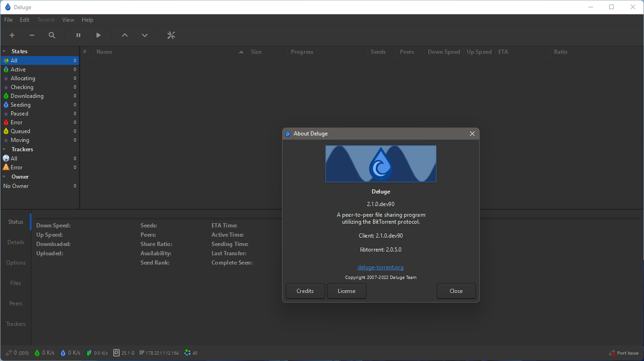Switch to the Peers tab

point(16,304)
